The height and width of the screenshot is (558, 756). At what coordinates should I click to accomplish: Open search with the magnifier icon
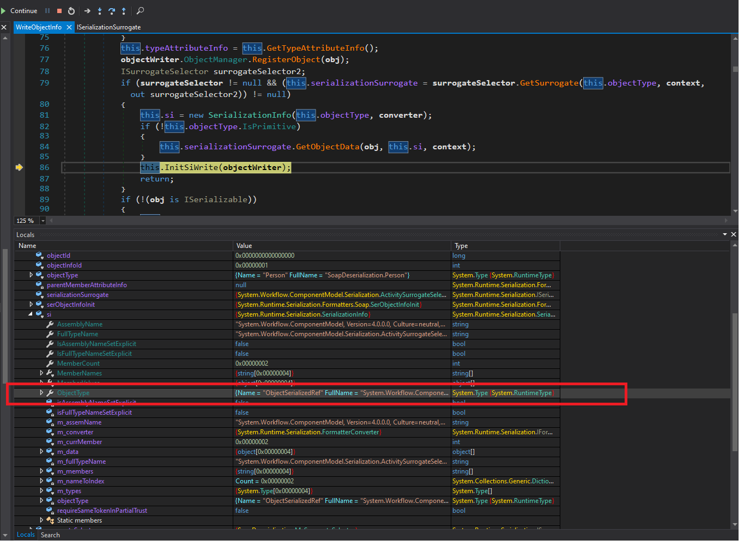(140, 11)
